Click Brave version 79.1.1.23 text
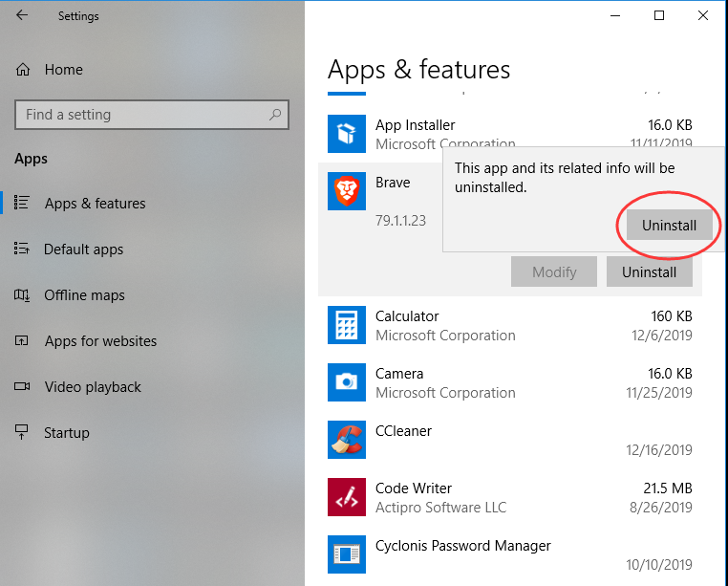Image resolution: width=728 pixels, height=586 pixels. [400, 221]
